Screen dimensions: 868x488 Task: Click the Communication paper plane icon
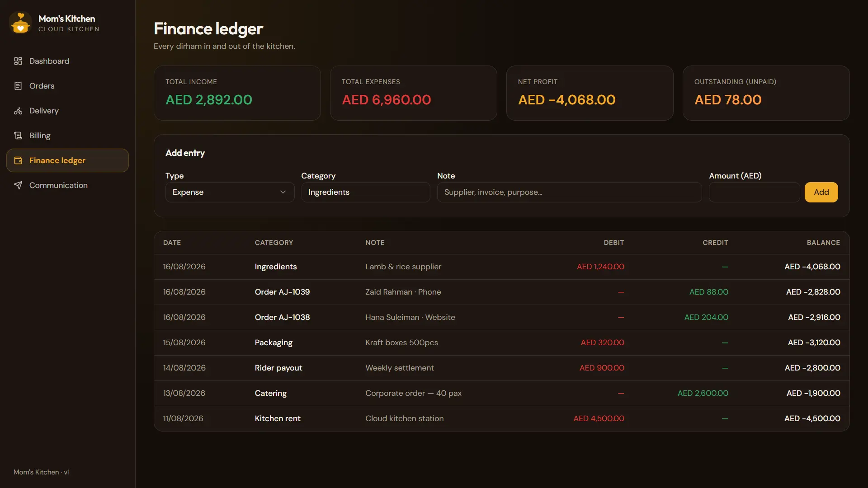coord(18,185)
